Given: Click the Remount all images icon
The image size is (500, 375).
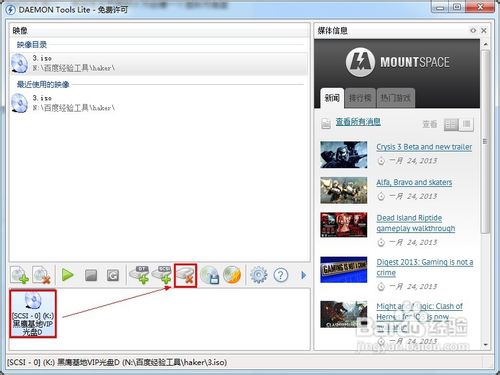Looking at the screenshot, I should (x=113, y=275).
